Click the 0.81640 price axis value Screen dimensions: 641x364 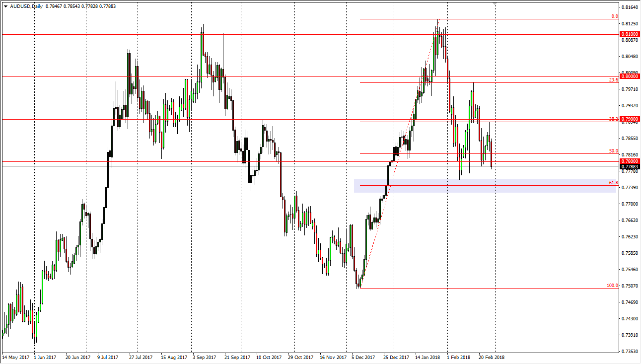click(x=630, y=7)
